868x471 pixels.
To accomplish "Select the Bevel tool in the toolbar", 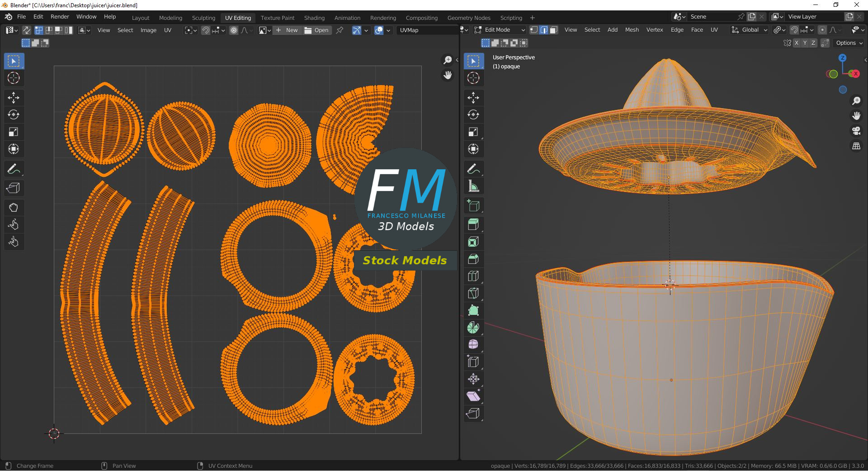I will tap(473, 259).
